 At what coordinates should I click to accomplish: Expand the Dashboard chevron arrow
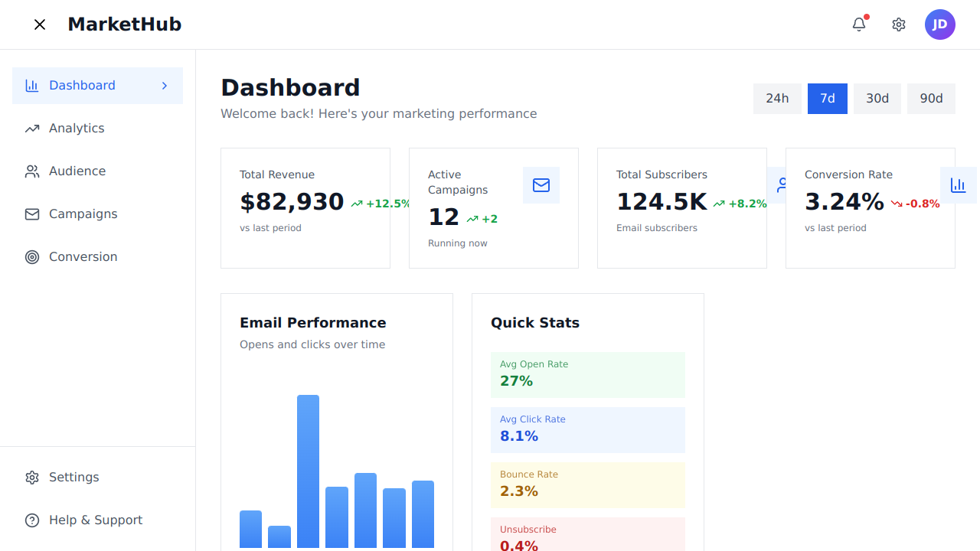coord(165,86)
